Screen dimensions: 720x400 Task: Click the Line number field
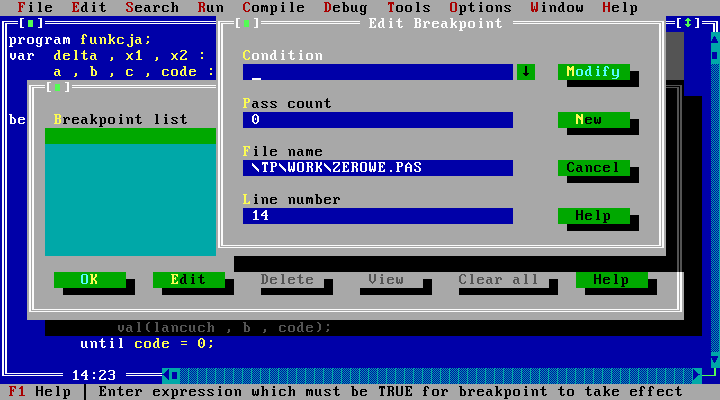coord(377,216)
